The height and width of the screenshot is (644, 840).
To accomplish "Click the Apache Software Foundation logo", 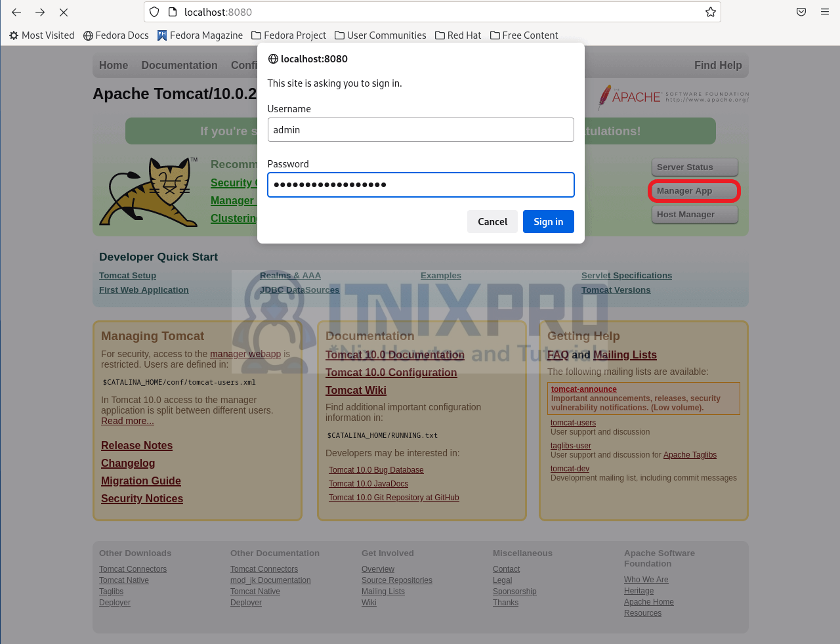I will (673, 97).
